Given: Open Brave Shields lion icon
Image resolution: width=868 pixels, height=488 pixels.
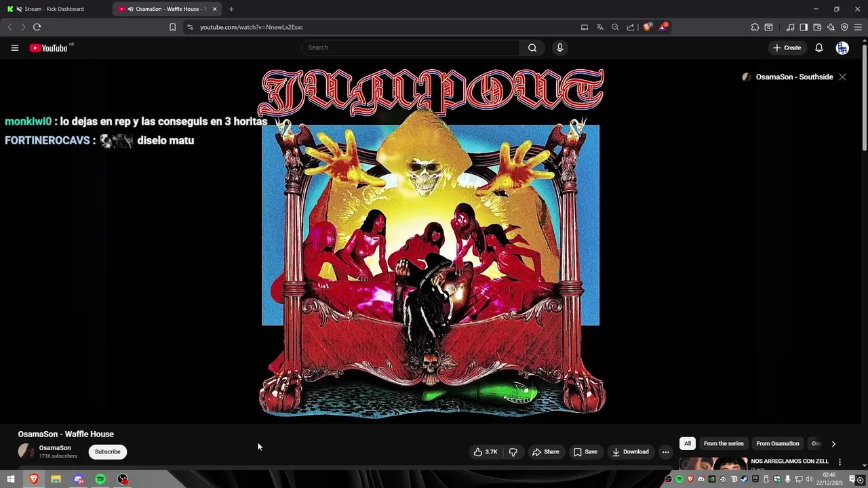Looking at the screenshot, I should [x=647, y=27].
